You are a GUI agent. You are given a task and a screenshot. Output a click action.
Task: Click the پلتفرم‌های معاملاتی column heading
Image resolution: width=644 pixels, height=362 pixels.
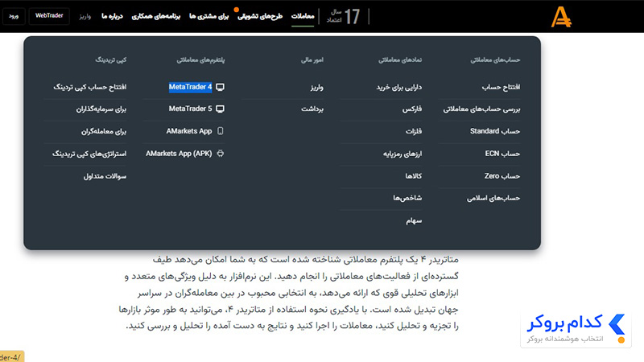200,60
